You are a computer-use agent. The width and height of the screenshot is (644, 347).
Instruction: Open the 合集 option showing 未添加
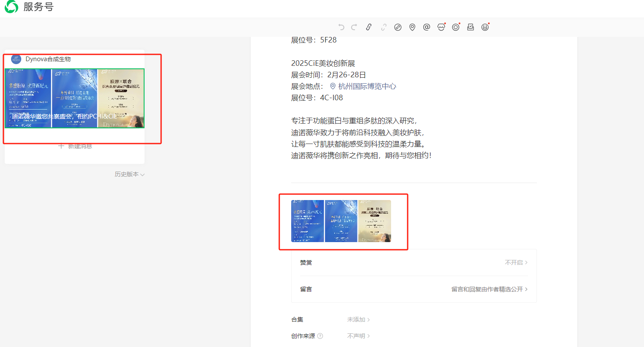358,319
